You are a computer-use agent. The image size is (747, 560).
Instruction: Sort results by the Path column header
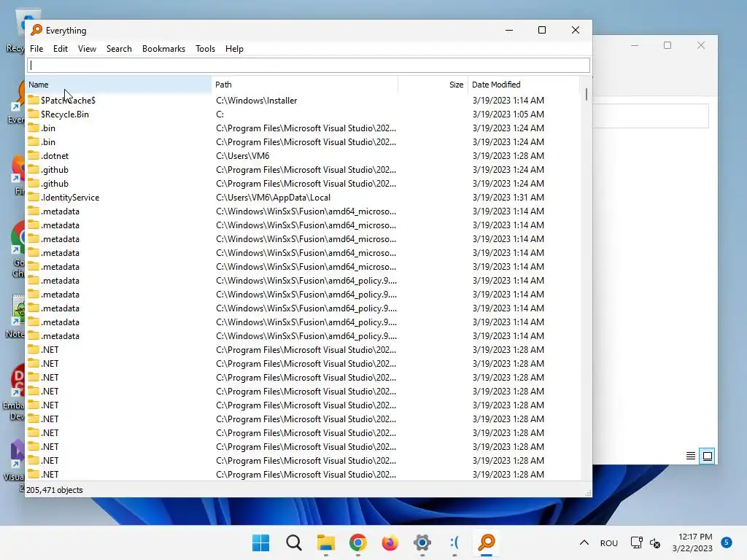304,85
